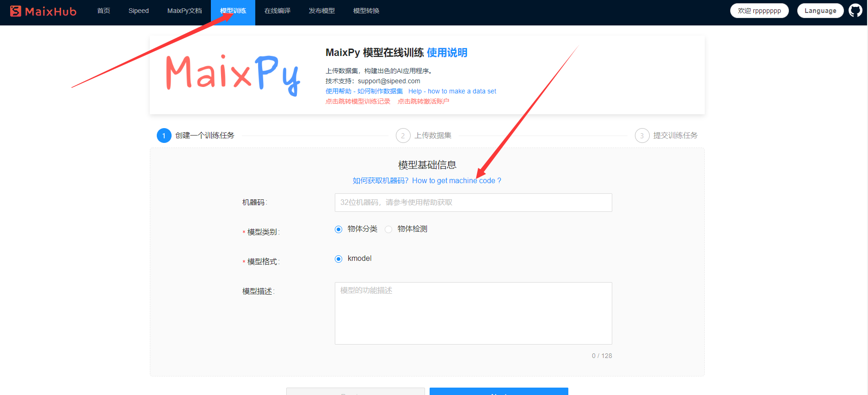The height and width of the screenshot is (395, 868).
Task: Click the 0 / 128 character counter
Action: pyautogui.click(x=602, y=356)
